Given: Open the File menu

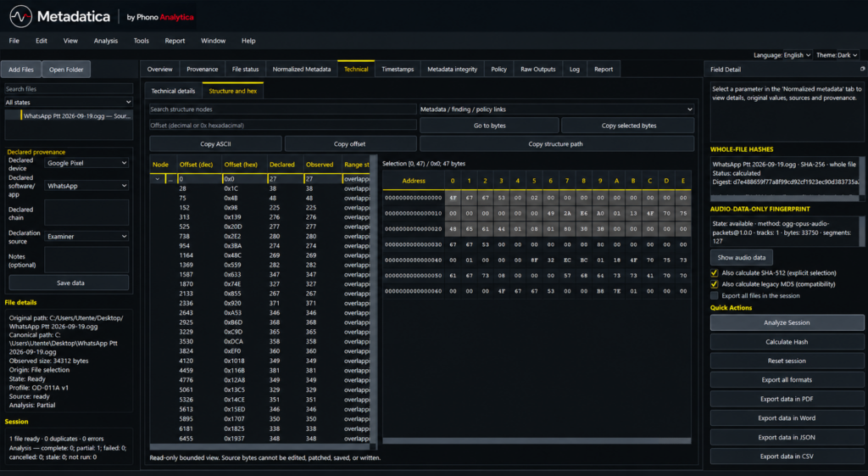Looking at the screenshot, I should [14, 41].
